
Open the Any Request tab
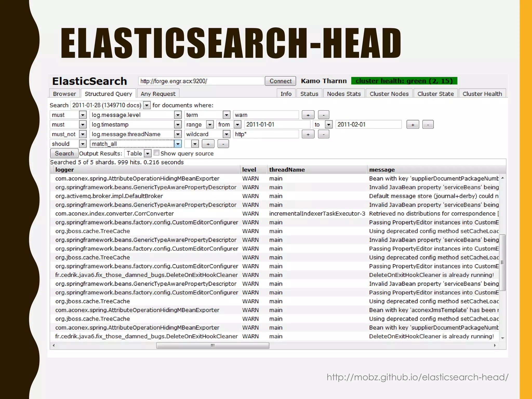click(x=158, y=94)
